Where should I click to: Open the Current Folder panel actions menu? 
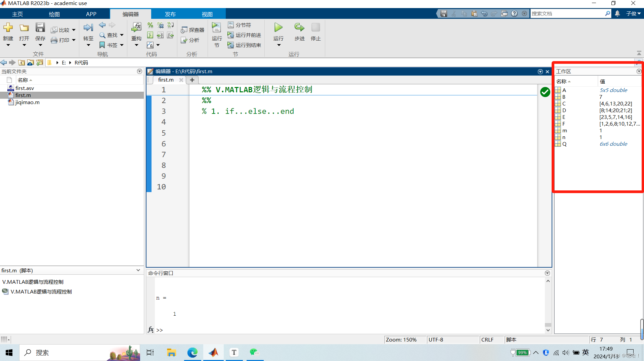point(139,71)
